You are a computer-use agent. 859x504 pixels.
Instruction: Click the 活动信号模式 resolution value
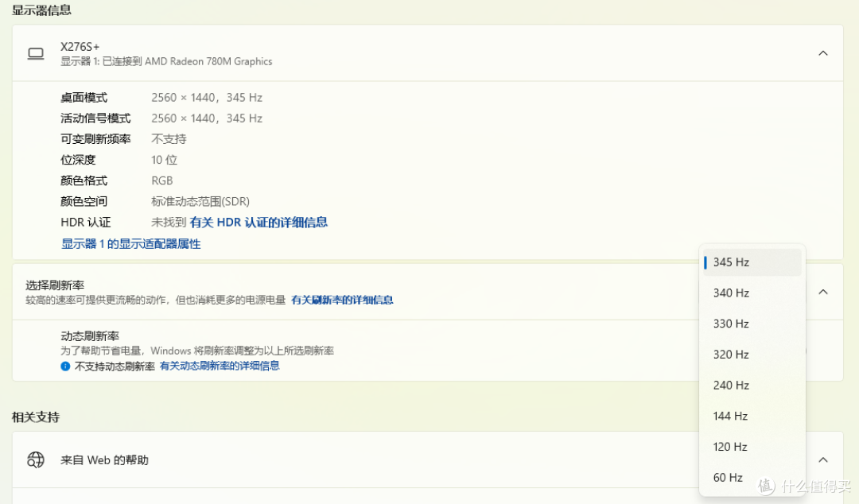207,118
